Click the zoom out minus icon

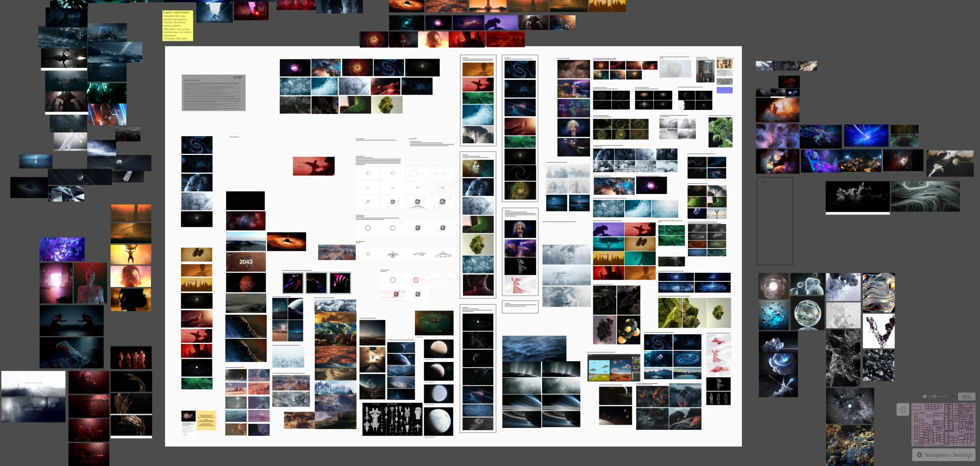[x=916, y=397]
